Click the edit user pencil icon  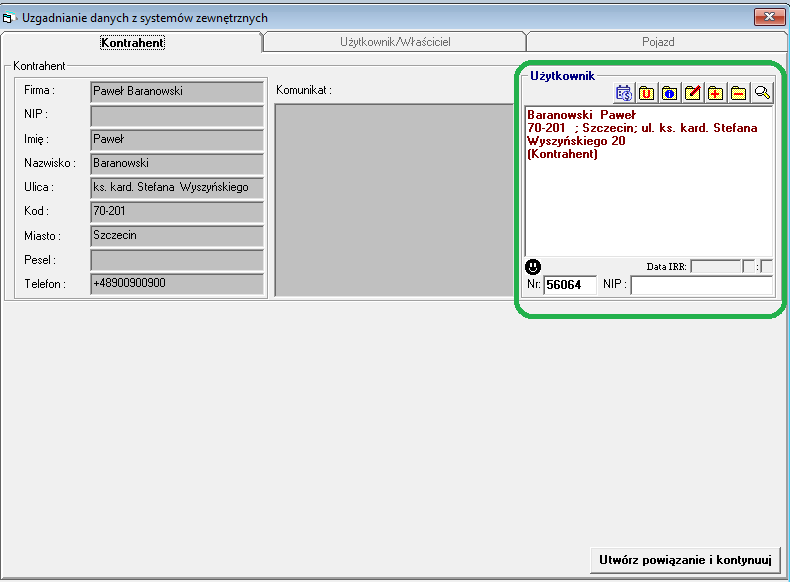click(693, 93)
